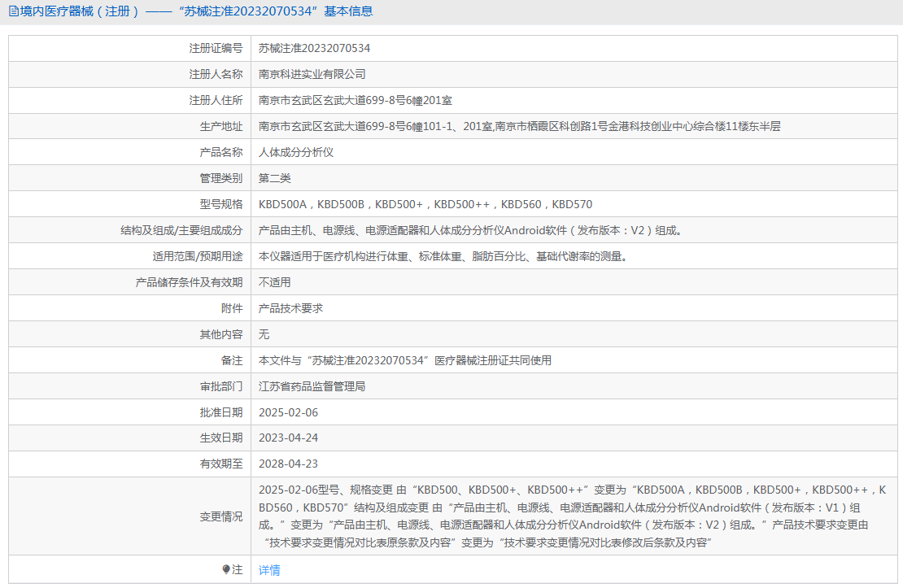Click the 结构及组成/主要组成成分 label

click(181, 230)
